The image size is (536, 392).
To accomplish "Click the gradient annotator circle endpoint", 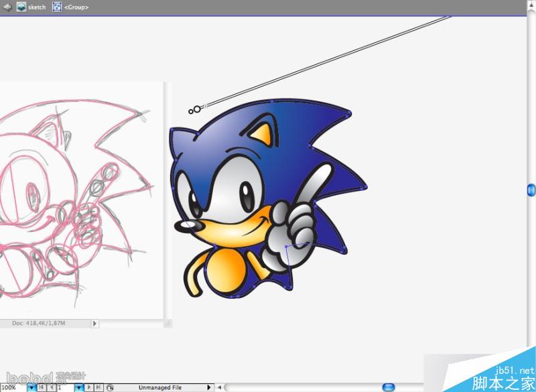I will click(x=196, y=109).
